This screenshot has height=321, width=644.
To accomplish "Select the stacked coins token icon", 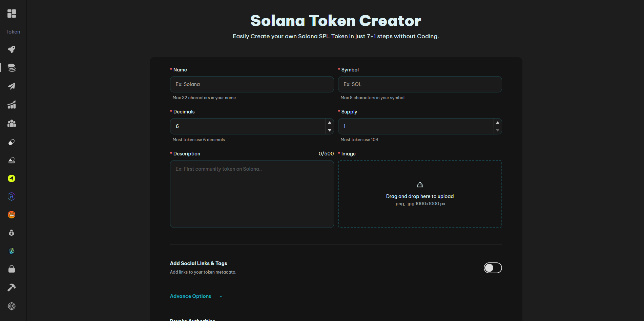I will tap(12, 68).
